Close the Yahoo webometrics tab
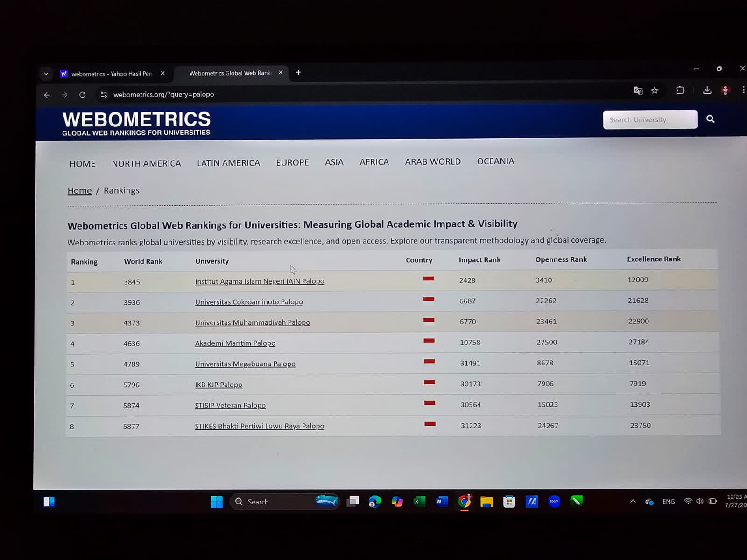The image size is (747, 560). point(162,73)
